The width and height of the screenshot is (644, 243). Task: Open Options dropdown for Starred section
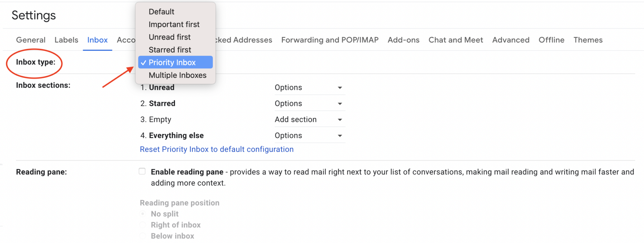tap(309, 104)
